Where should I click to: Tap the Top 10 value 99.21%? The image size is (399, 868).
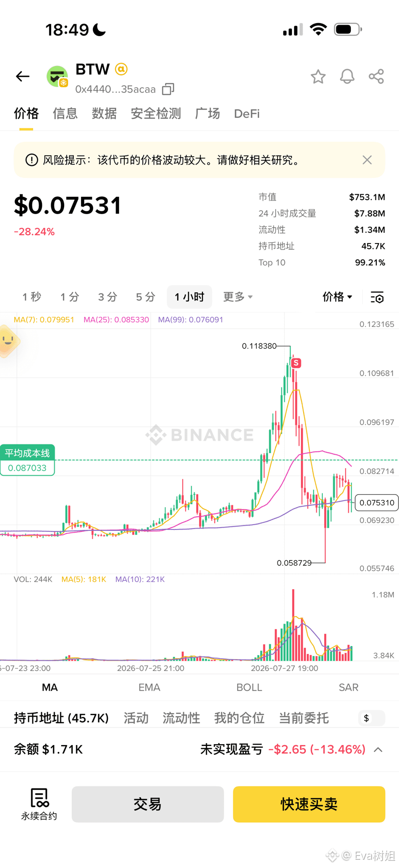(370, 262)
